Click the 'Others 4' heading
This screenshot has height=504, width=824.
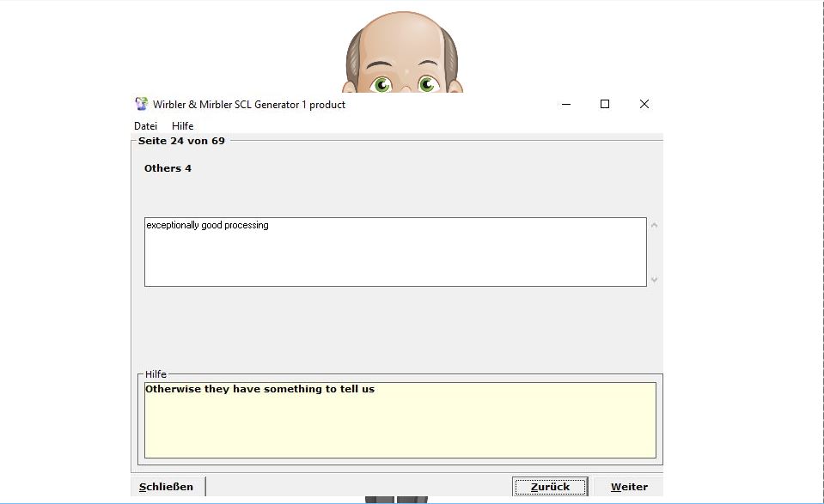pos(168,168)
